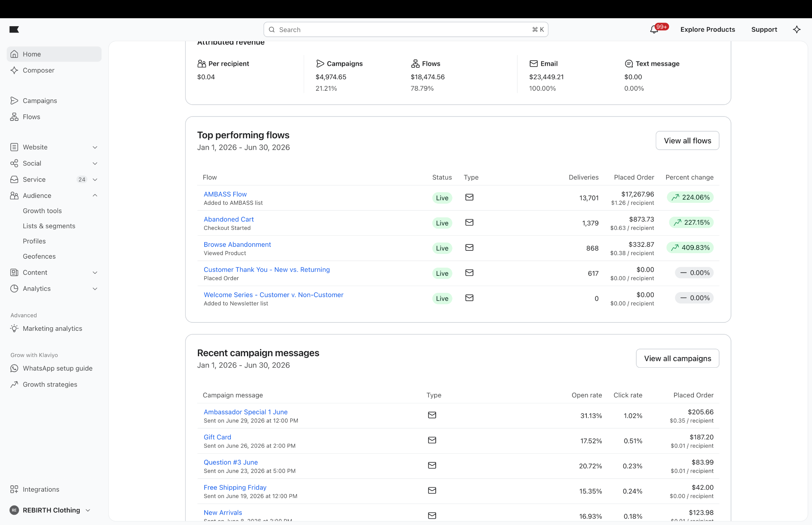Click the Campaigns paper plane sidebar icon
The image size is (812, 525).
pyautogui.click(x=14, y=101)
